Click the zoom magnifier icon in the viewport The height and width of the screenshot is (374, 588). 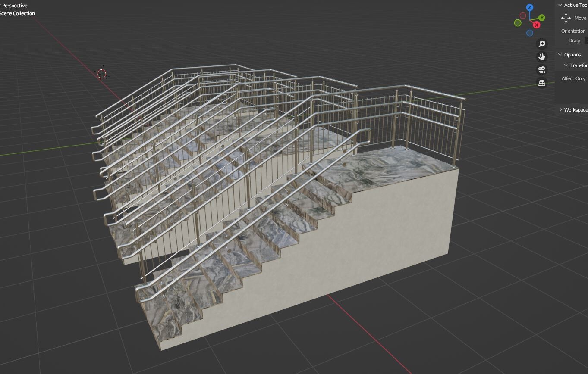pyautogui.click(x=542, y=44)
